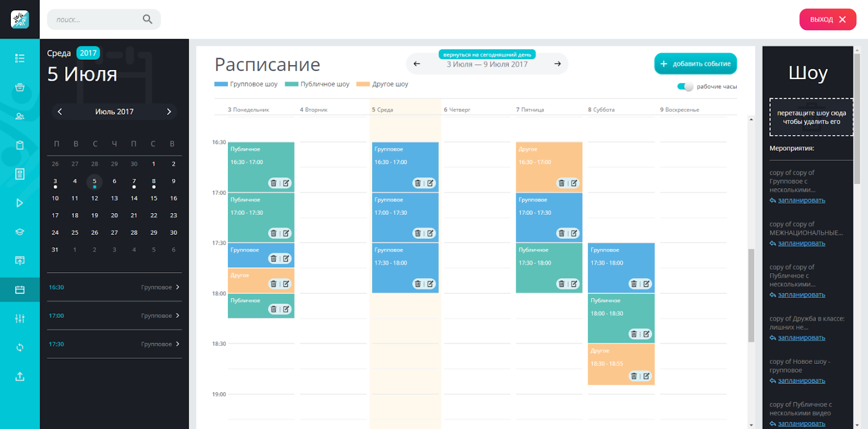Edit Friday's 16:30 Другое event

pyautogui.click(x=574, y=183)
